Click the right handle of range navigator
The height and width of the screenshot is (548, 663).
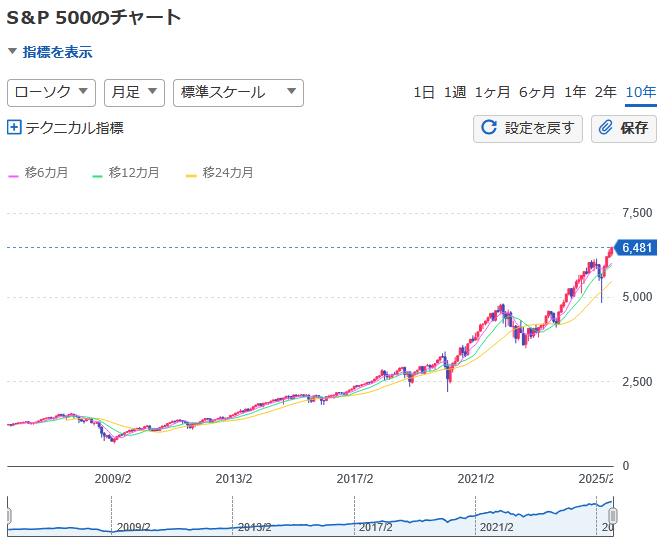(x=613, y=516)
